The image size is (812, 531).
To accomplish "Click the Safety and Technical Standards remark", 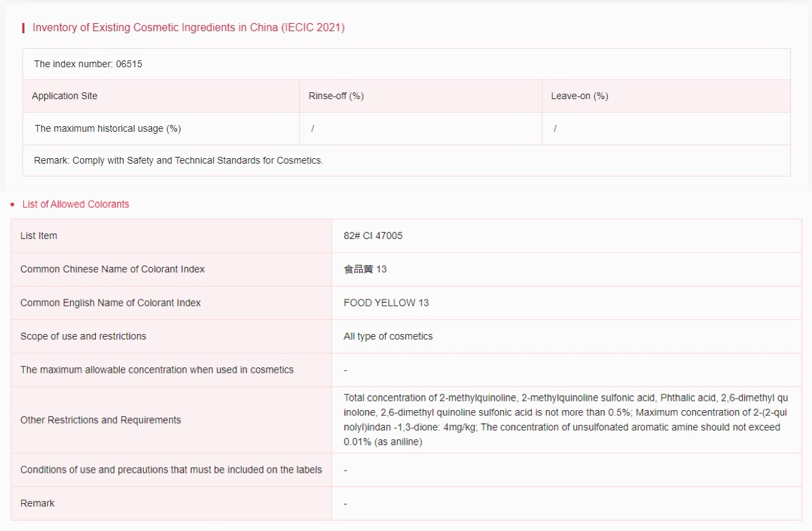I will (x=179, y=161).
